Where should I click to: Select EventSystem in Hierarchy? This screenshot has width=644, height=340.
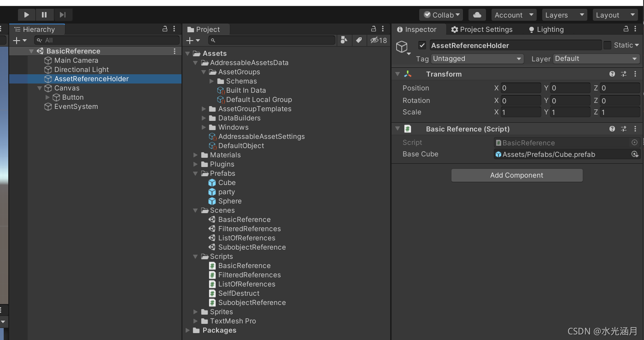(76, 107)
